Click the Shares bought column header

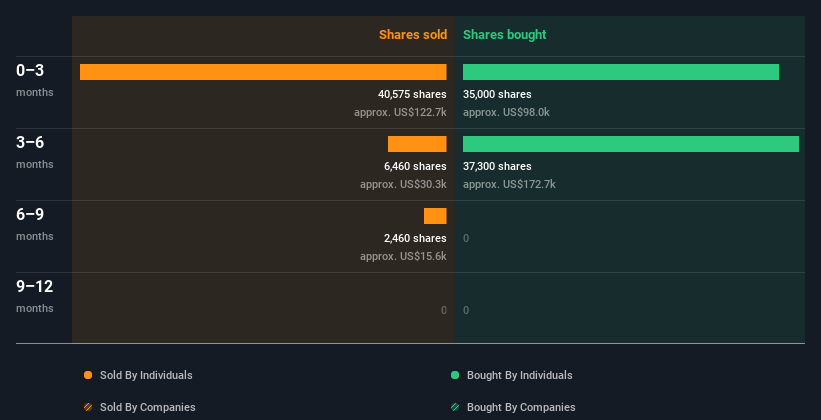click(504, 35)
